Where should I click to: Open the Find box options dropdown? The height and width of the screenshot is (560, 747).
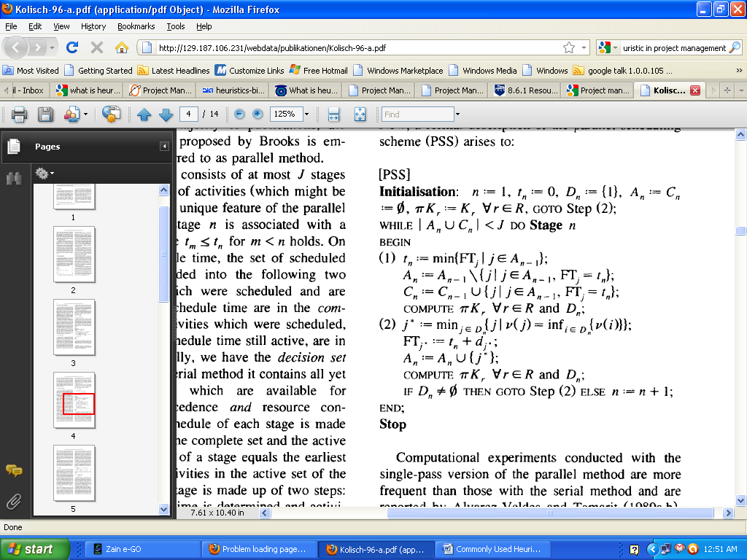coord(457,114)
